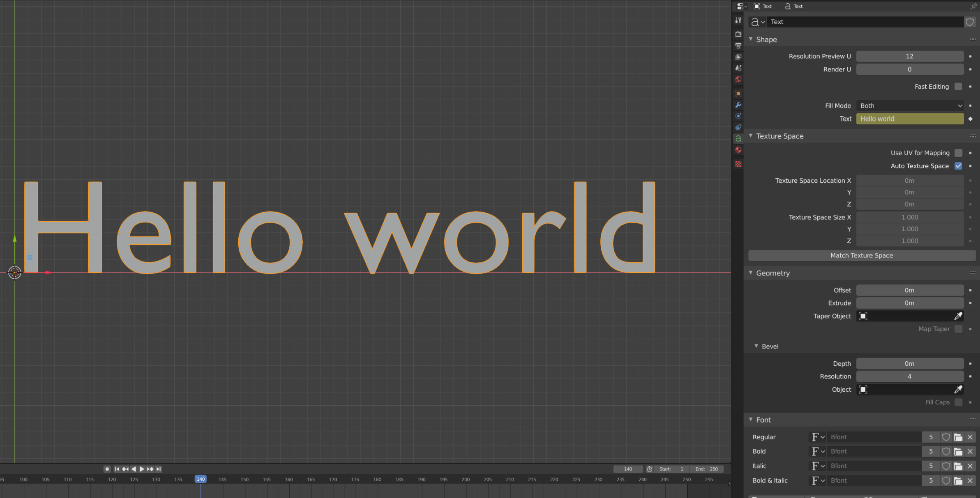Screen dimensions: 980x498
Task: Open the View Layer properties tab
Action: coord(738,57)
